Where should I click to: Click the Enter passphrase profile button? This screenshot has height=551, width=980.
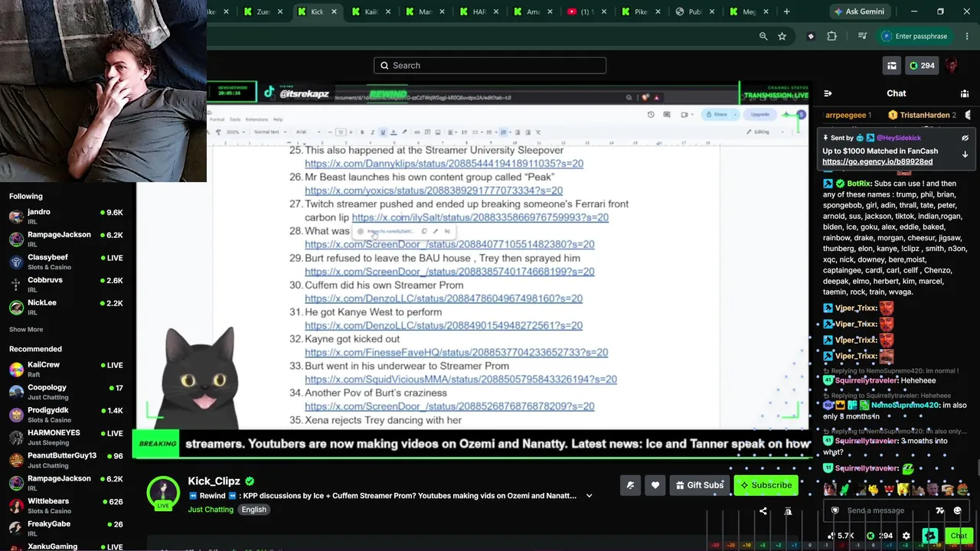(x=915, y=36)
